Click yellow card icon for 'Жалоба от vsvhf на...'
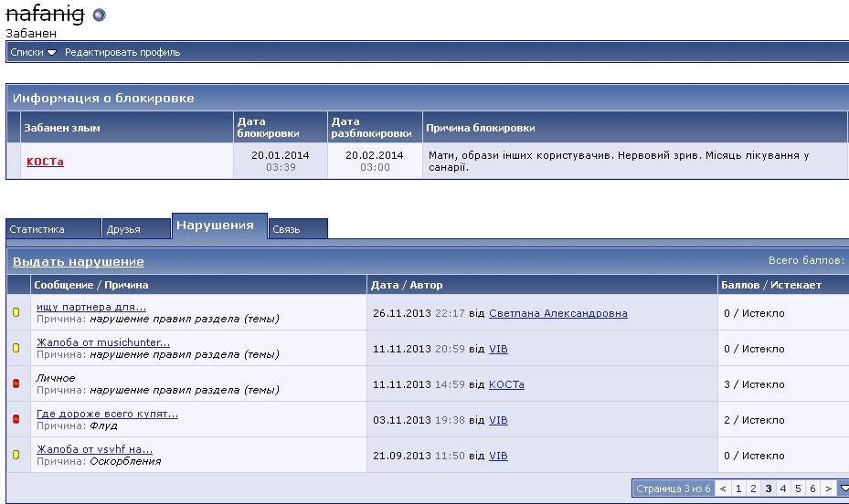849x504 pixels. 16,455
